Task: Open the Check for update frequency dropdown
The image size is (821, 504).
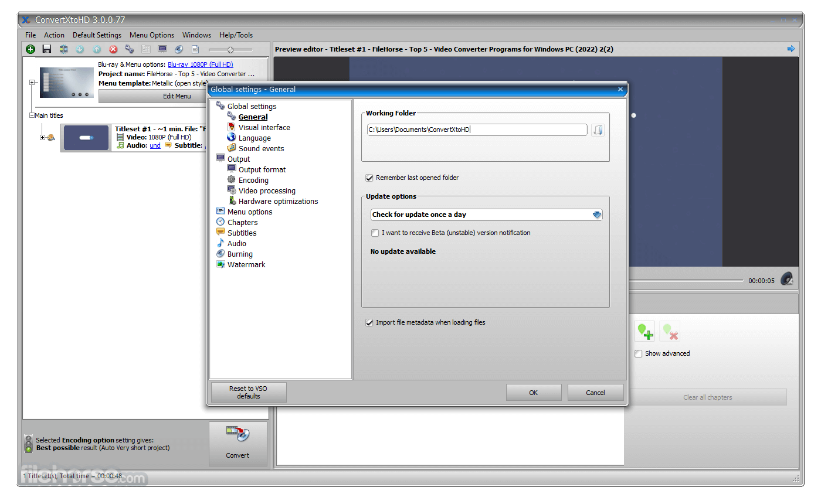Action: (487, 214)
